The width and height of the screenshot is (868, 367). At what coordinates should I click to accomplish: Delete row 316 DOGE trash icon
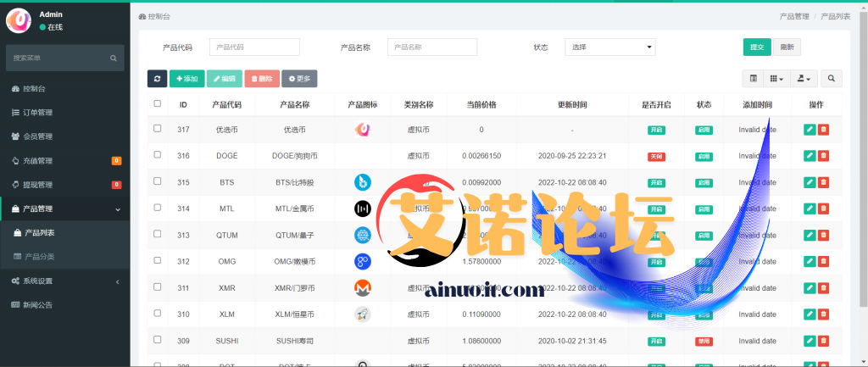(824, 156)
